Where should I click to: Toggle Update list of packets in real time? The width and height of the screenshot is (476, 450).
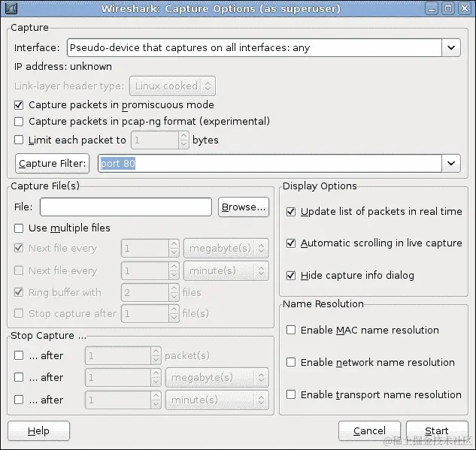pos(291,212)
